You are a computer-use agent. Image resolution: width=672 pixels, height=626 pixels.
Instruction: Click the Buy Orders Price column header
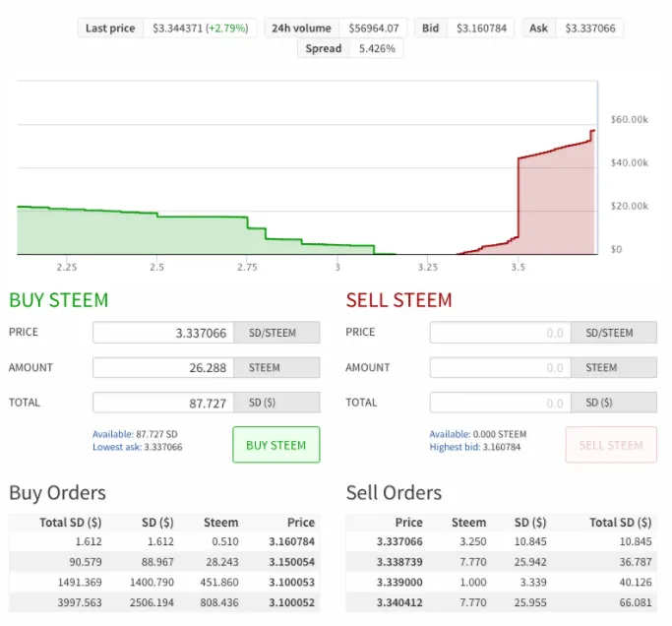(x=301, y=523)
